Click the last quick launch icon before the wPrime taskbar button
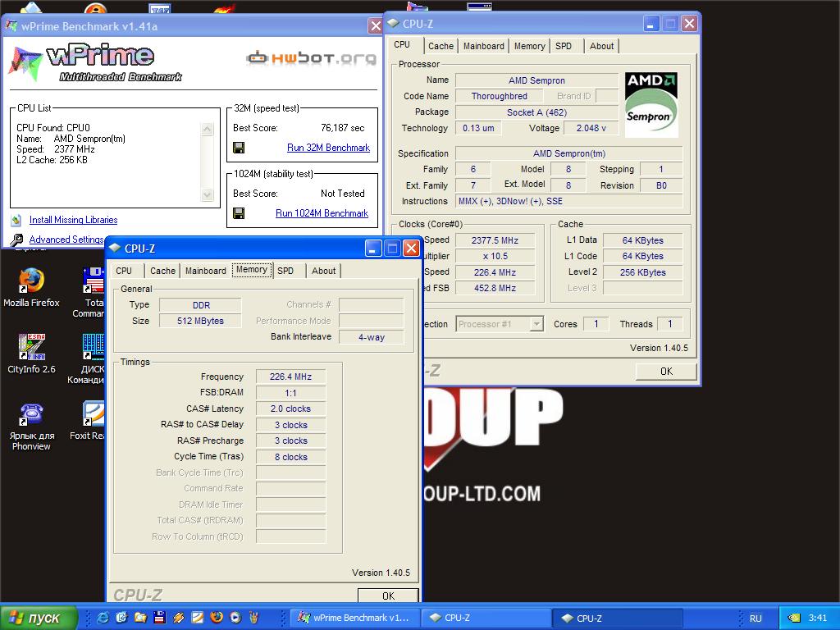840x630 pixels. point(254,617)
